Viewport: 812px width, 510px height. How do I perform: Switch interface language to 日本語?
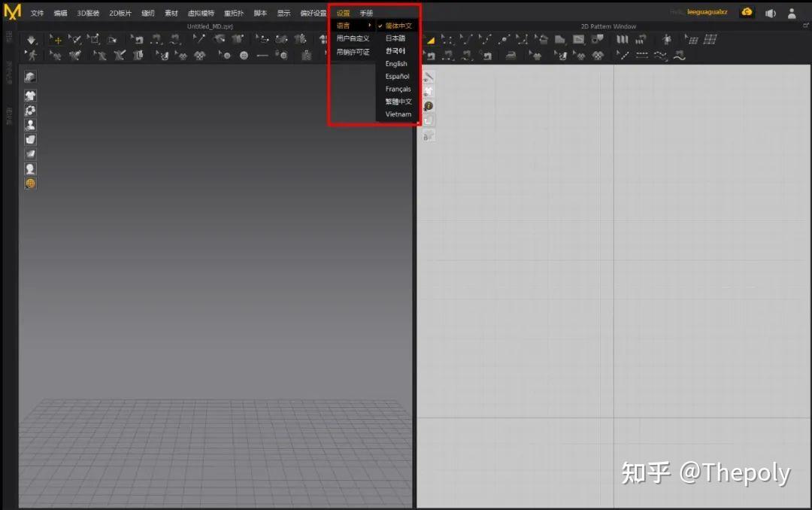click(396, 38)
